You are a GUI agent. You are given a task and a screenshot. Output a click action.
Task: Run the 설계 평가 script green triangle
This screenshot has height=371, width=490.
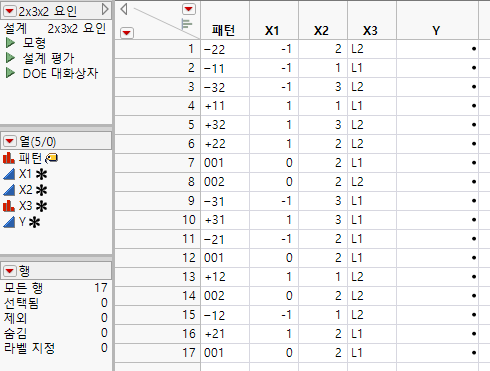coord(10,58)
